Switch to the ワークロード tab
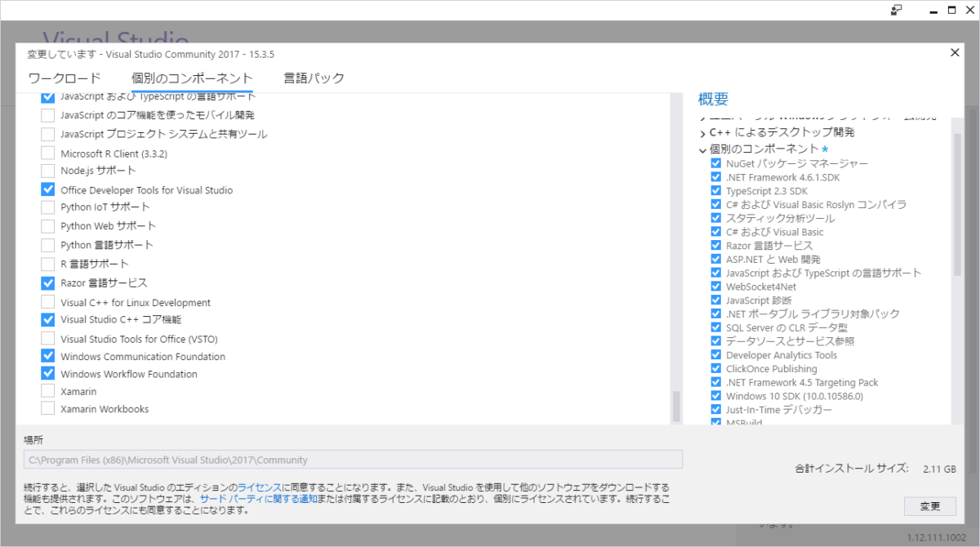The image size is (980, 547). pyautogui.click(x=65, y=78)
